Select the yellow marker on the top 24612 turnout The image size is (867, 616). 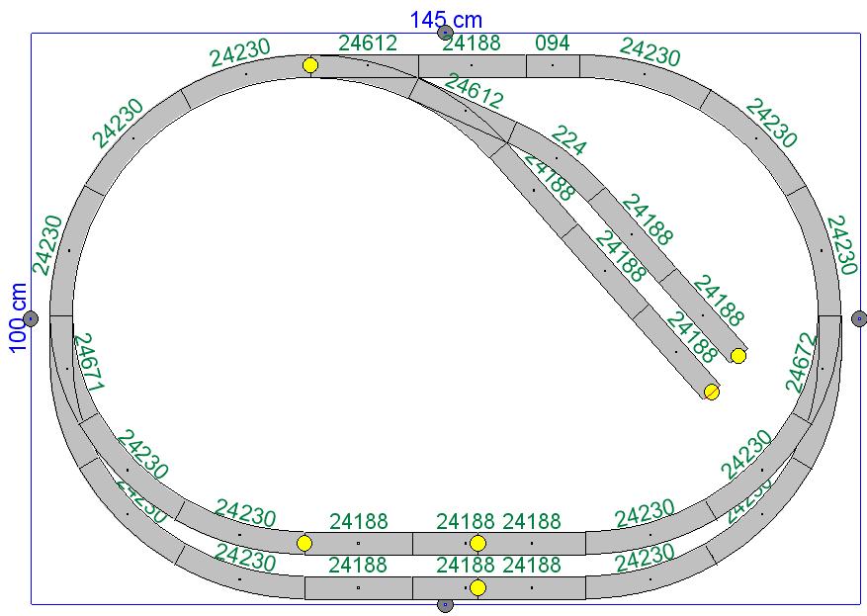pos(310,65)
